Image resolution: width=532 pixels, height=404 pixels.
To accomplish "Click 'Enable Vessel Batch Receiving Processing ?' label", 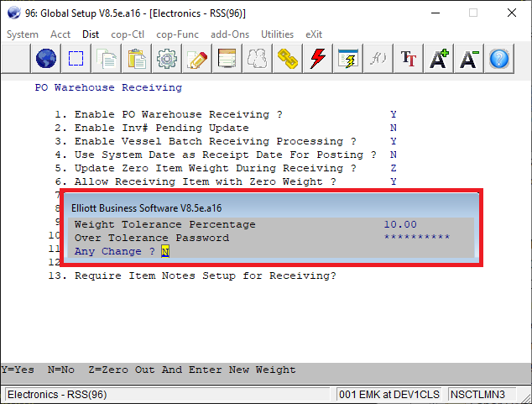I will coord(216,141).
